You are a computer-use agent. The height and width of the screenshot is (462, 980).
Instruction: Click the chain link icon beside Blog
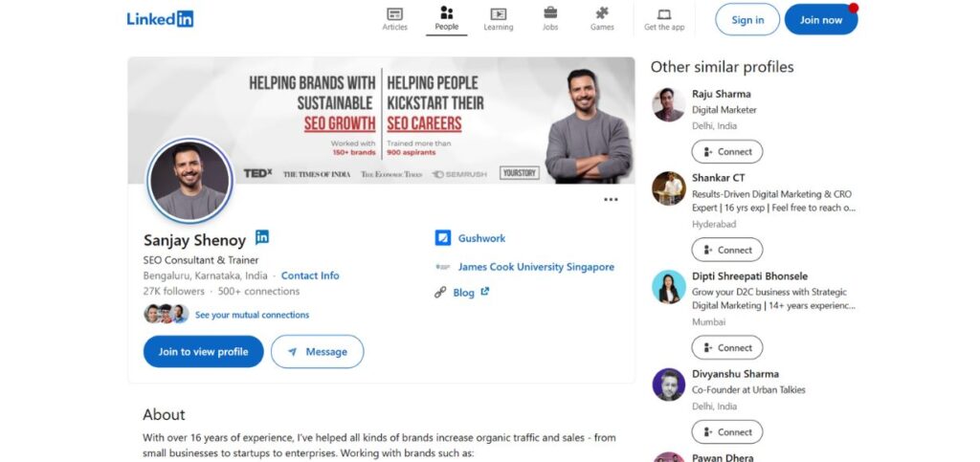[x=440, y=292]
